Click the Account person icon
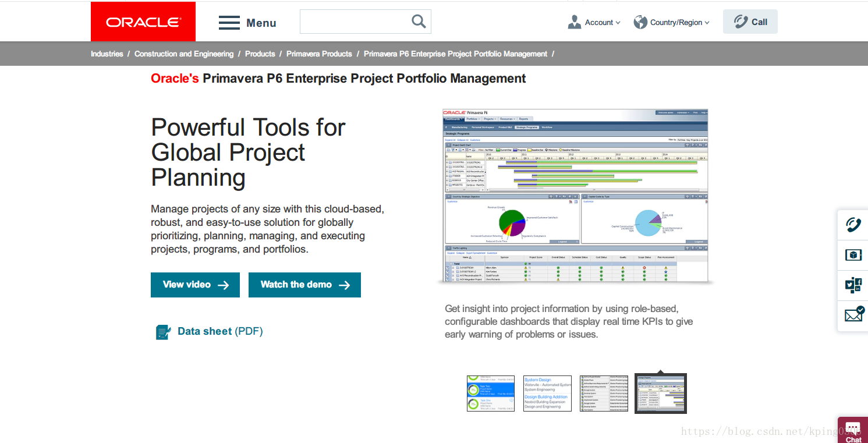Viewport: 868px width, 443px height. [x=575, y=22]
